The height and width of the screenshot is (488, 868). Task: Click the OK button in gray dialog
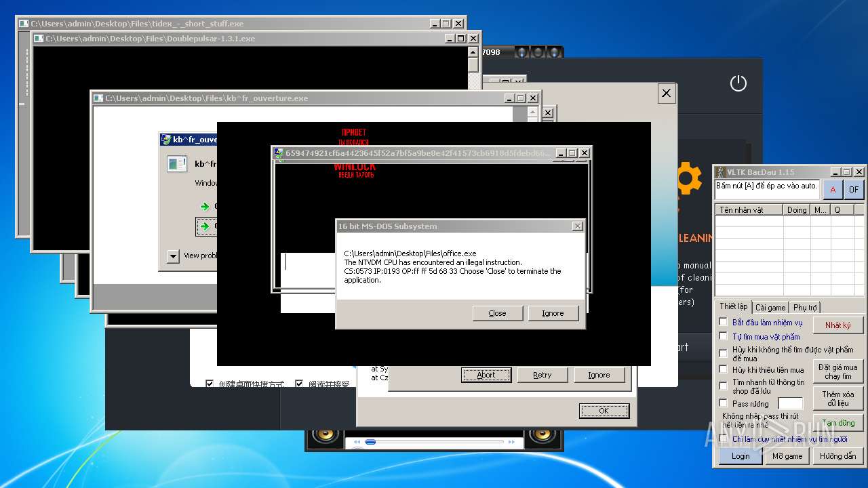(x=604, y=411)
